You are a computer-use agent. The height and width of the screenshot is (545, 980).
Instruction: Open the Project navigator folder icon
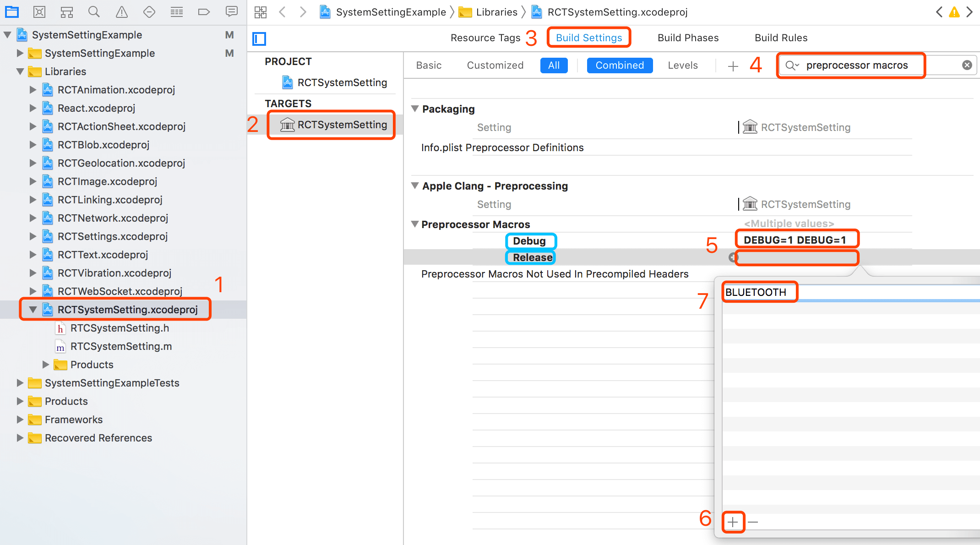(x=12, y=12)
